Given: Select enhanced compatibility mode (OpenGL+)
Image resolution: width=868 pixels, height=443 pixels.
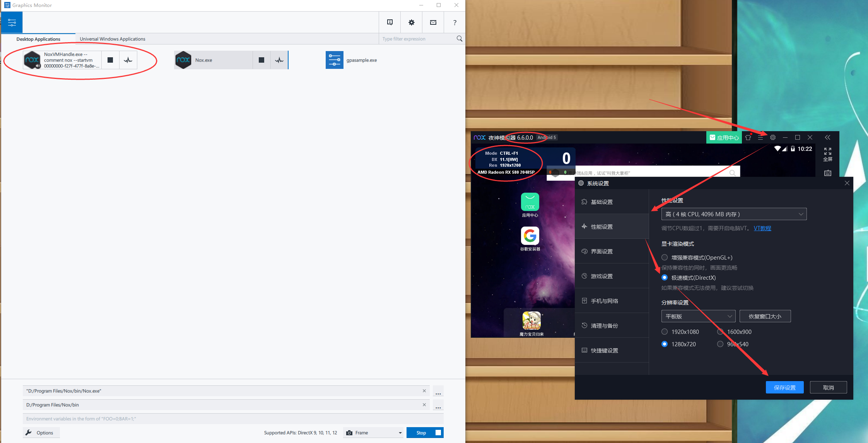Looking at the screenshot, I should pyautogui.click(x=665, y=257).
